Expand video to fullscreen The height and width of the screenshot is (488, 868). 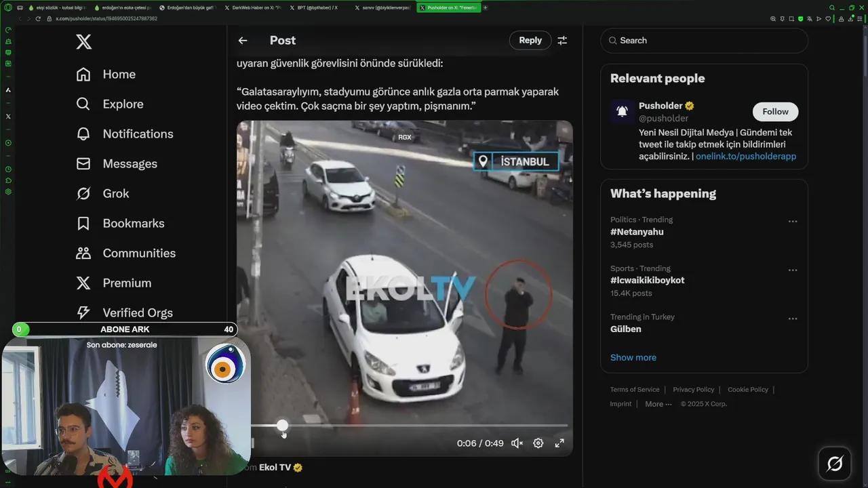pyautogui.click(x=559, y=443)
